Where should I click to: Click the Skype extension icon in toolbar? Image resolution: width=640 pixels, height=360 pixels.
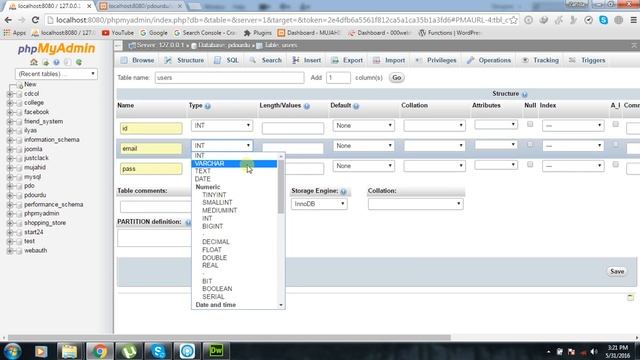click(603, 20)
